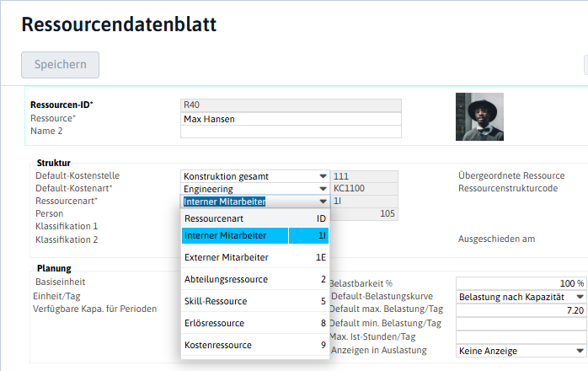Screen dimensions: 588x371
Task: Click the empty Name 2 field
Action: coord(291,132)
